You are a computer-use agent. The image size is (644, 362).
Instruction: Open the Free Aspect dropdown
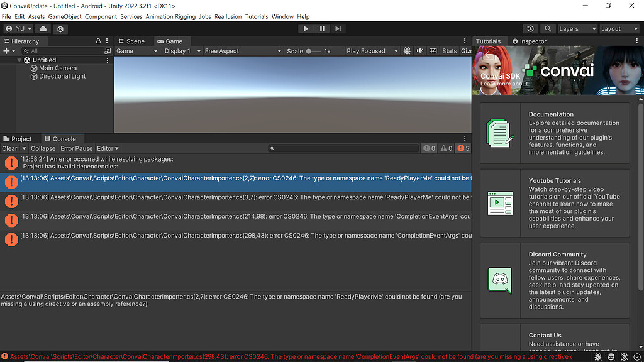pos(242,51)
